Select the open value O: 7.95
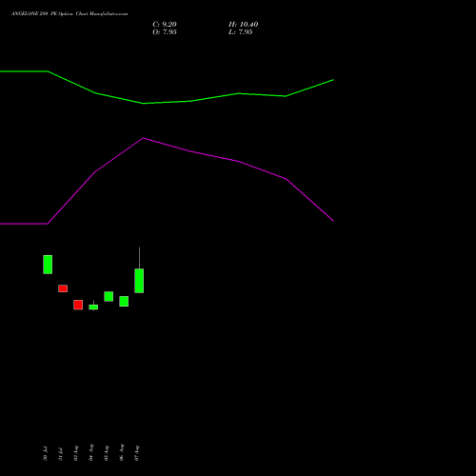 (x=165, y=32)
